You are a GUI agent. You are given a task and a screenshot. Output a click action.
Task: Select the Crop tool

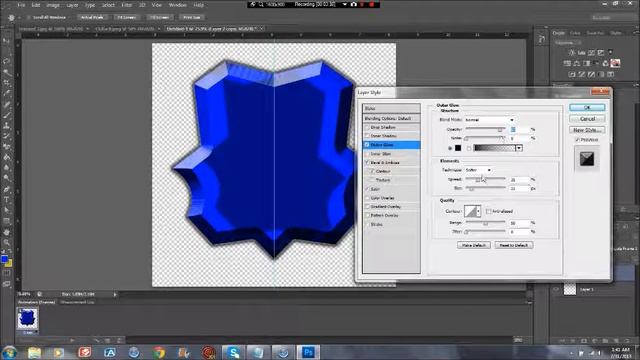tap(7, 83)
